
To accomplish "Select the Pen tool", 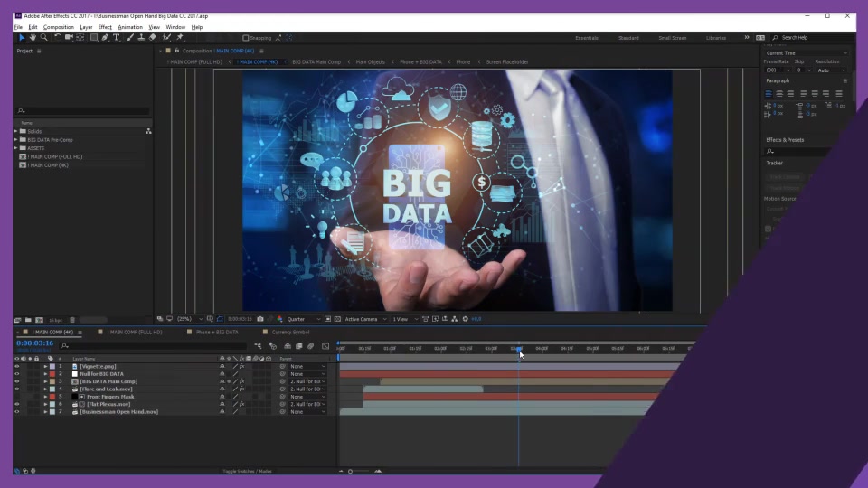I will click(x=105, y=38).
